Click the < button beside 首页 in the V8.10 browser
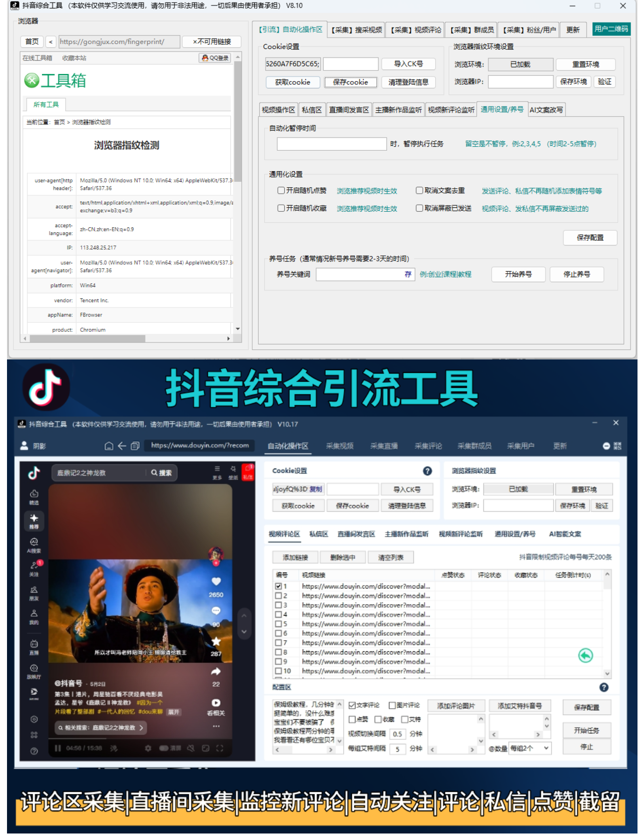The height and width of the screenshot is (839, 644). pyautogui.click(x=51, y=42)
